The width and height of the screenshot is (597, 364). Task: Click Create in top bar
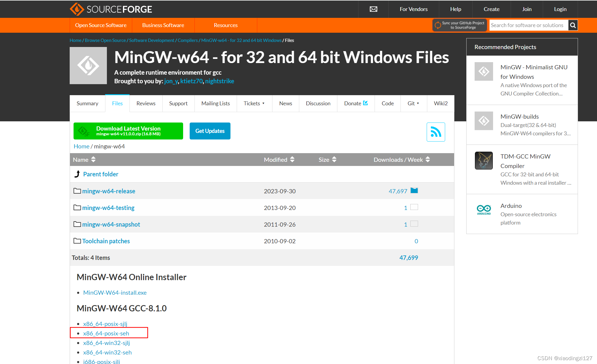coord(492,9)
